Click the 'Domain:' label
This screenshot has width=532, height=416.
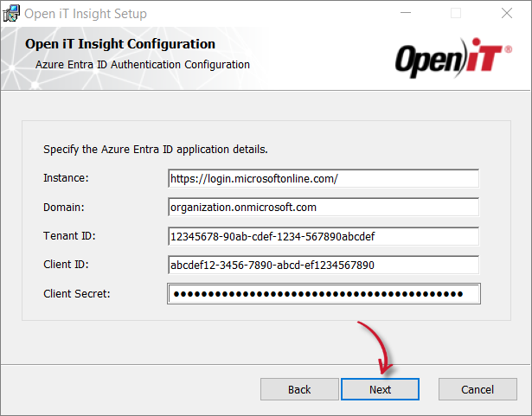pos(64,207)
